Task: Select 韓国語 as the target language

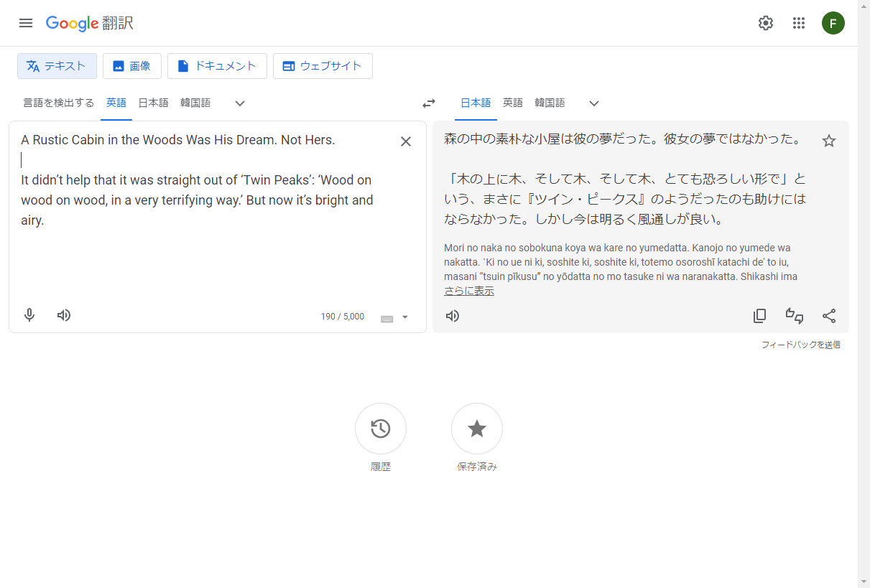Action: coord(550,103)
